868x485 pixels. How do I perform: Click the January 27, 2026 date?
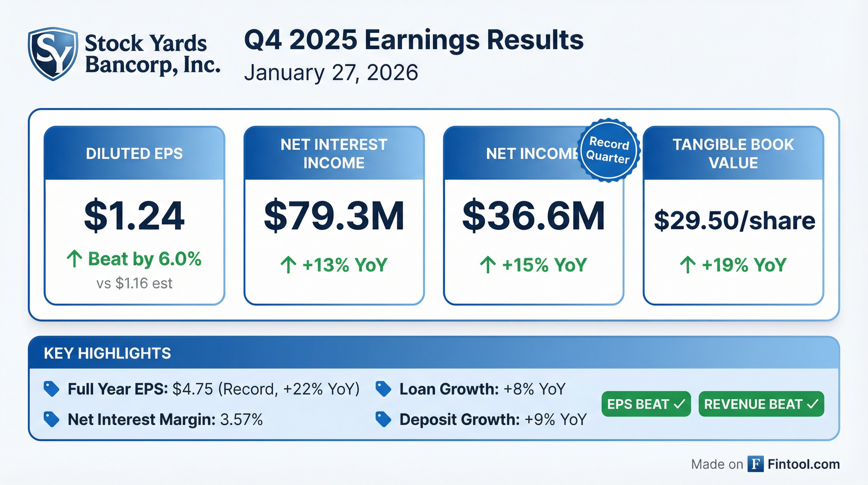331,72
